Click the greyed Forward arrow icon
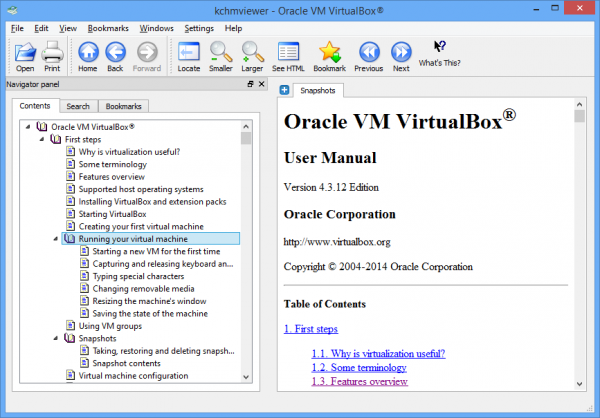This screenshot has height=418, width=600. click(147, 57)
